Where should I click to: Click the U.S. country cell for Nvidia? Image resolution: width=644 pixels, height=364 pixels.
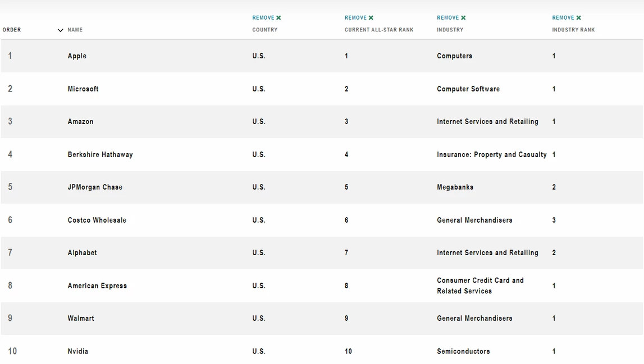(x=259, y=351)
